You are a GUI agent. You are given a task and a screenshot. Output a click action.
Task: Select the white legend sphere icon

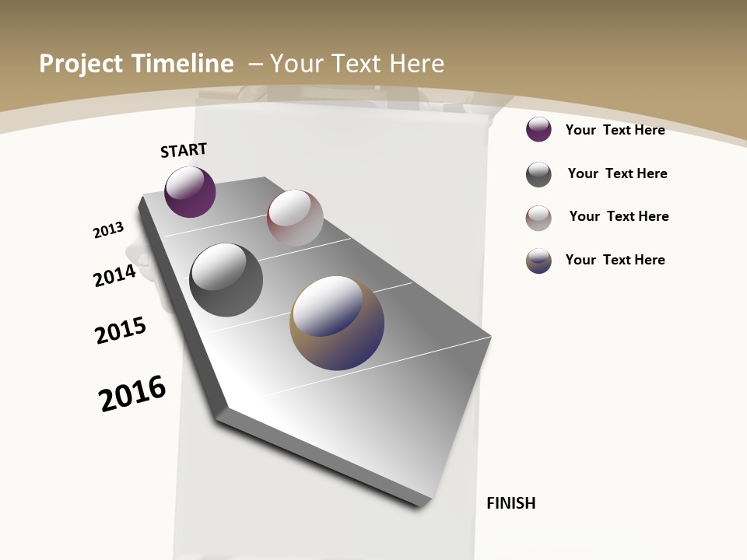pyautogui.click(x=538, y=216)
